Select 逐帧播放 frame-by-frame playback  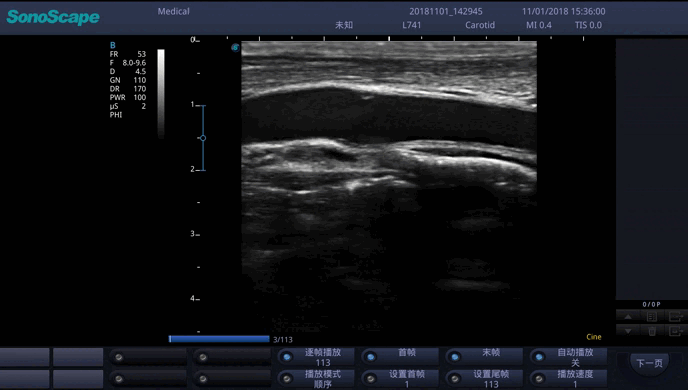pyautogui.click(x=316, y=357)
